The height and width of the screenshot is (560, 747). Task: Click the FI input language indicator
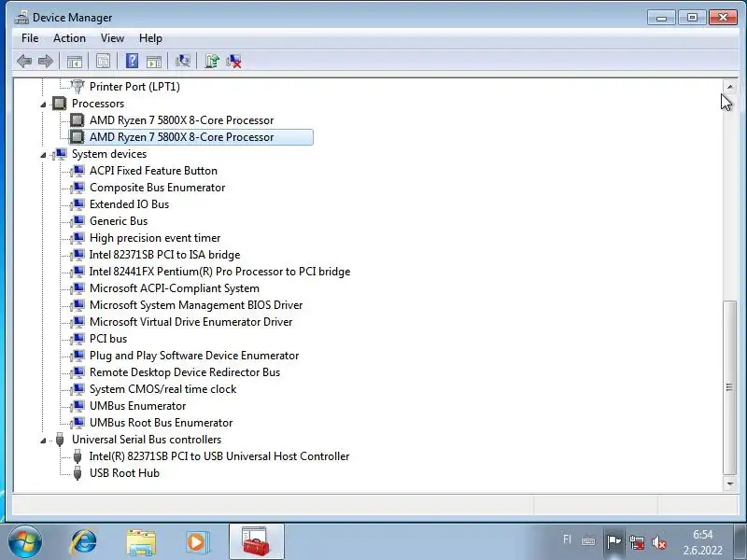point(567,539)
